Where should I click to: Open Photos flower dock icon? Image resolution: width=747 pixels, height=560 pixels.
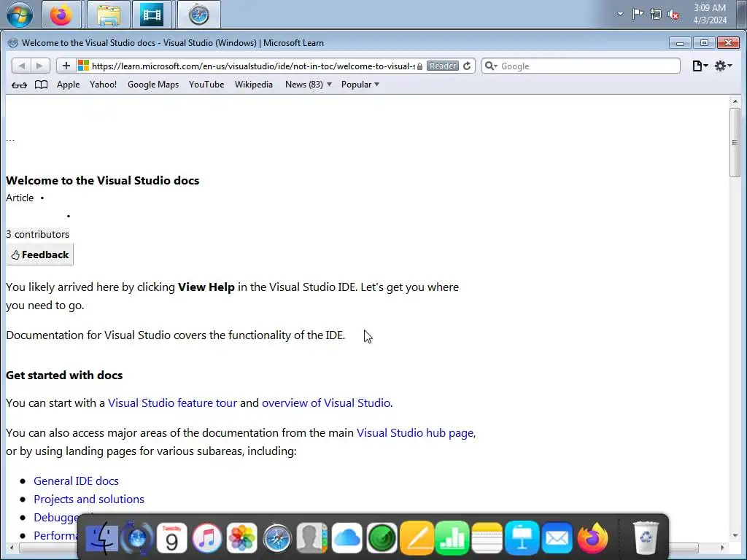242,538
